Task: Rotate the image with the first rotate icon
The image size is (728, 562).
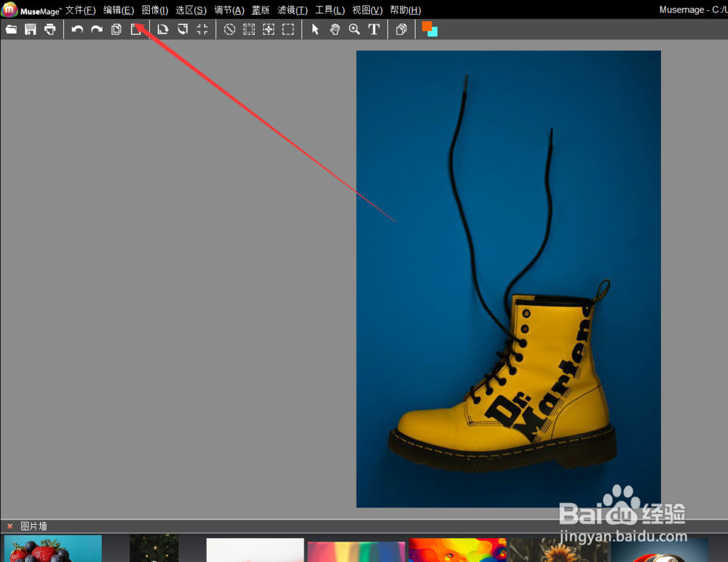Action: 163,30
